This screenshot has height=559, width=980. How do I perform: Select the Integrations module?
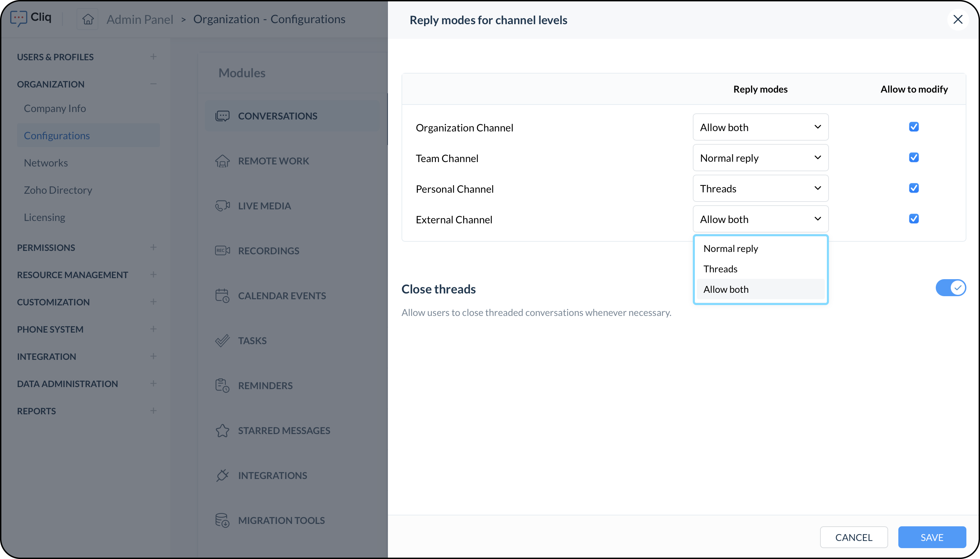(x=292, y=475)
